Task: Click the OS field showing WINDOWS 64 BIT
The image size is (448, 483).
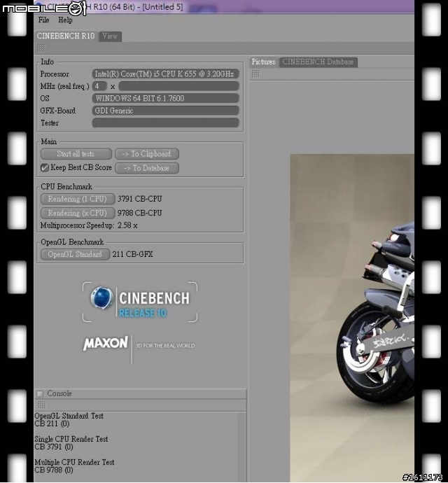Action: tap(165, 99)
